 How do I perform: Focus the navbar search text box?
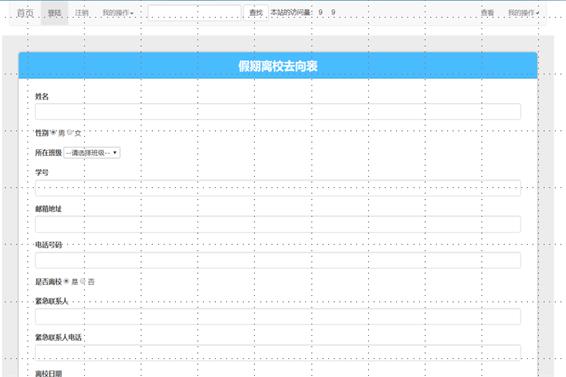(194, 13)
